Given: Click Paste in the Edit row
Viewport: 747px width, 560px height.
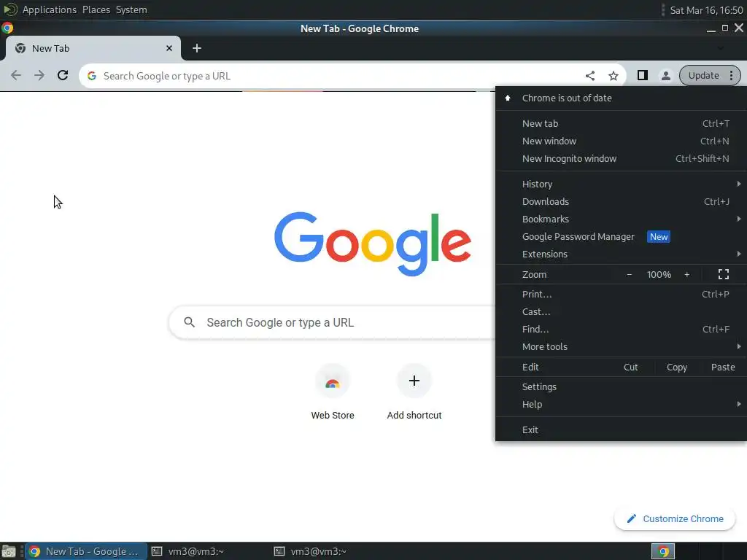Looking at the screenshot, I should pos(723,367).
